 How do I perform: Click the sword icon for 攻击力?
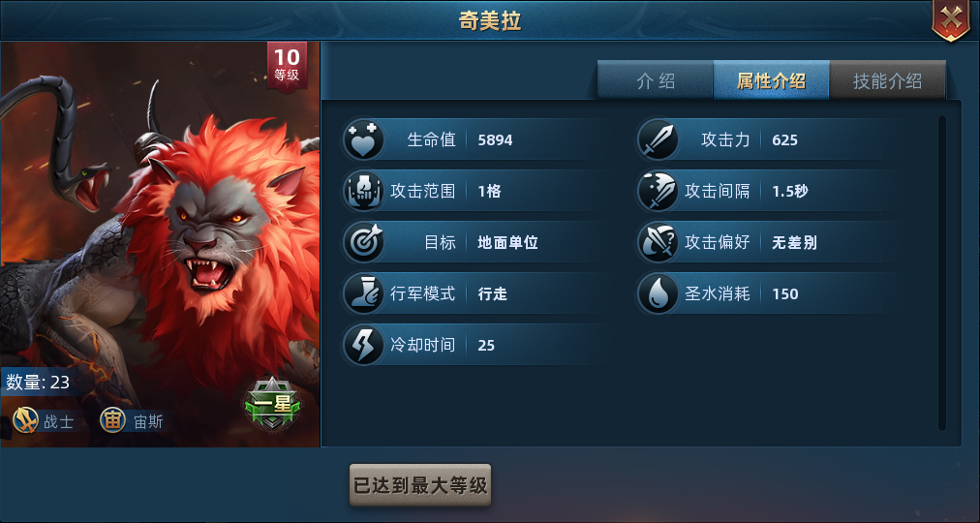(658, 139)
